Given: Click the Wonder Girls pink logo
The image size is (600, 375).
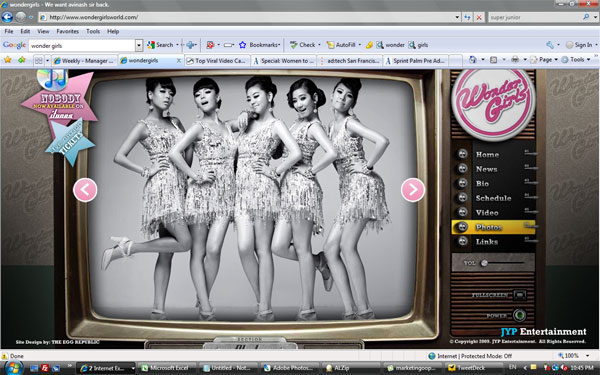Looking at the screenshot, I should point(493,102).
